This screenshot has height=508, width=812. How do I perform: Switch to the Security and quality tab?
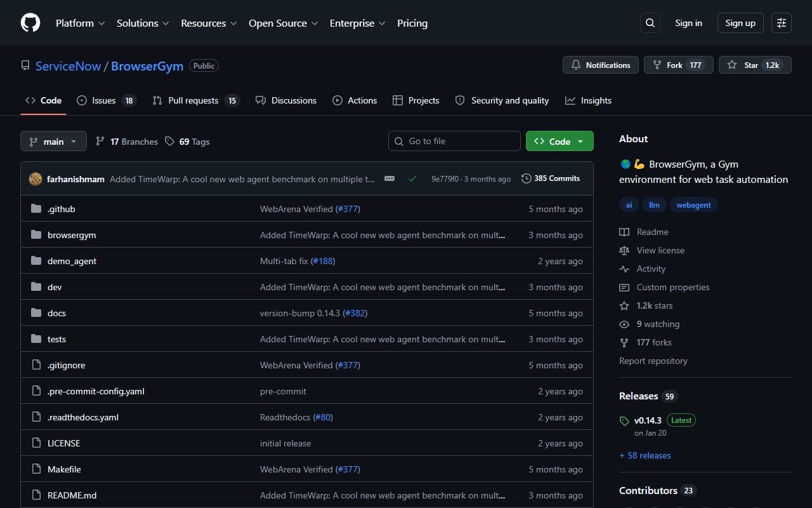(502, 100)
